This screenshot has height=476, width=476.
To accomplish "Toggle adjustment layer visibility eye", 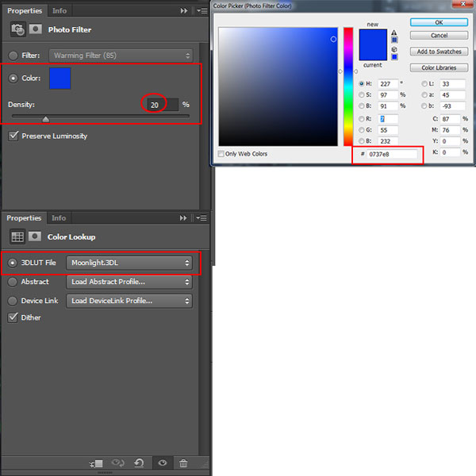I will point(163,463).
